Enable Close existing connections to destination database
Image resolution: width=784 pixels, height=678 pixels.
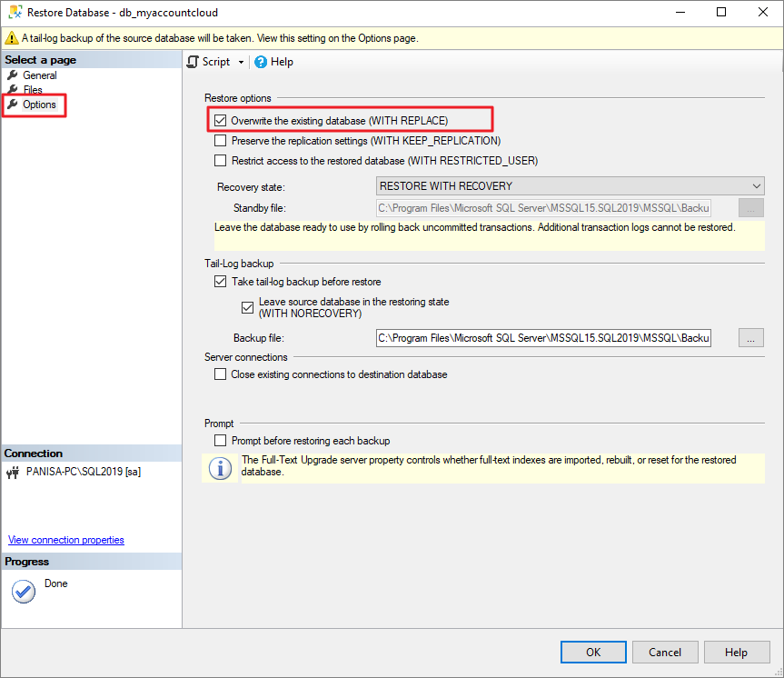pos(220,374)
